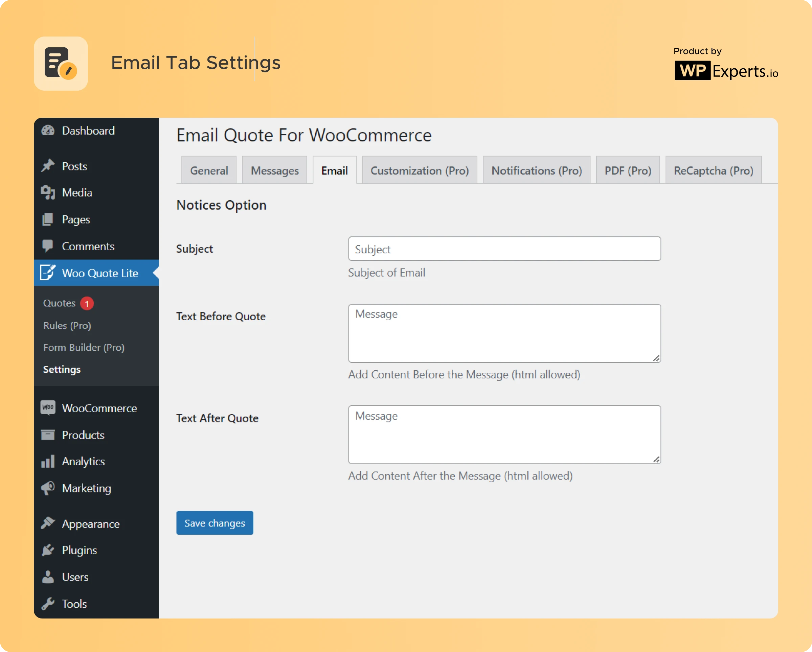Switch to the General tab
The image size is (812, 652).
(209, 170)
